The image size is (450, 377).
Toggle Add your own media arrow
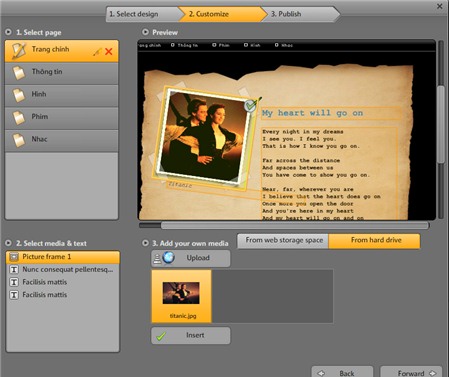coord(145,243)
